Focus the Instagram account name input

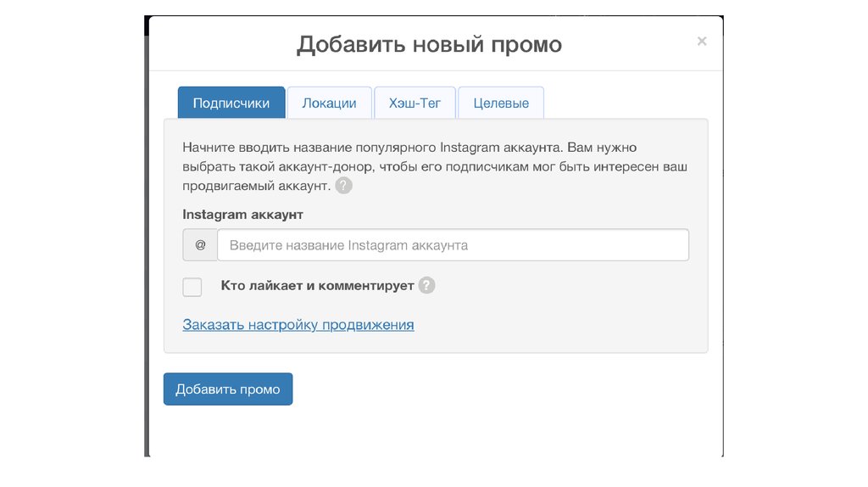pyautogui.click(x=453, y=245)
